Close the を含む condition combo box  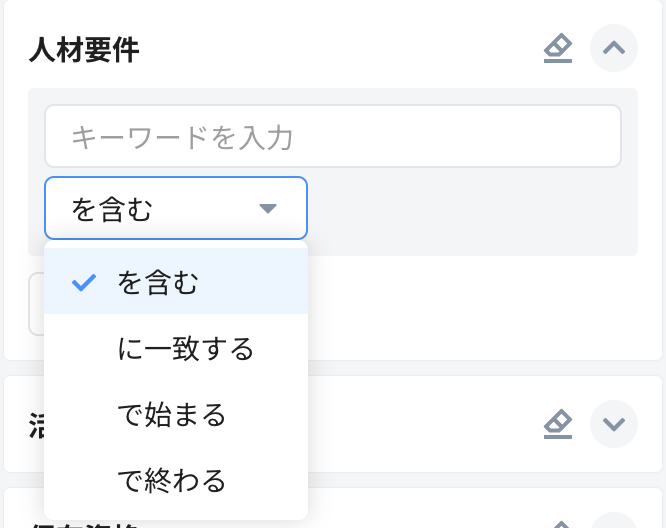[175, 208]
